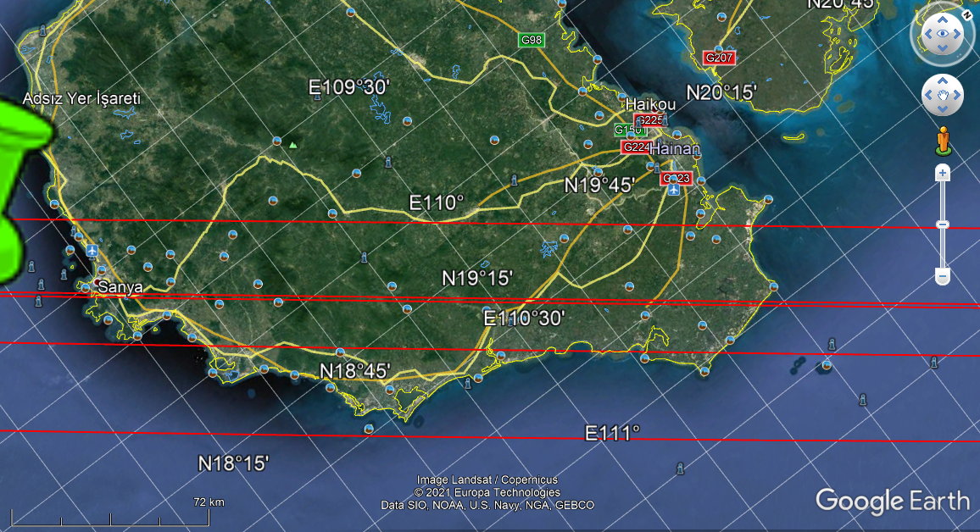
Task: Click the Sanya city label
Action: pos(120,287)
